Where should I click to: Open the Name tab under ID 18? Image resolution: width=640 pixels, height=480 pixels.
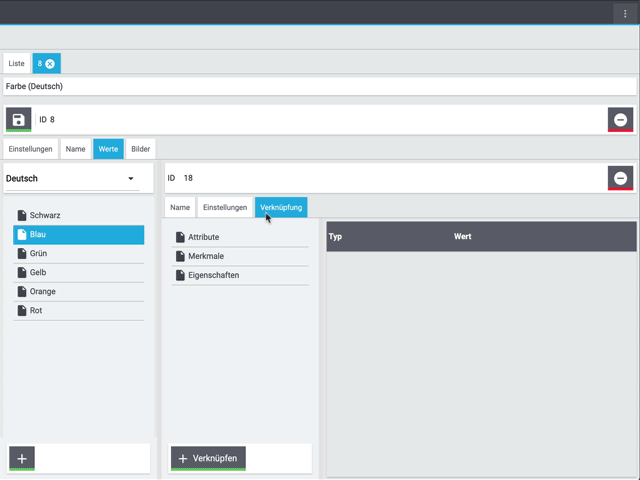(x=180, y=207)
